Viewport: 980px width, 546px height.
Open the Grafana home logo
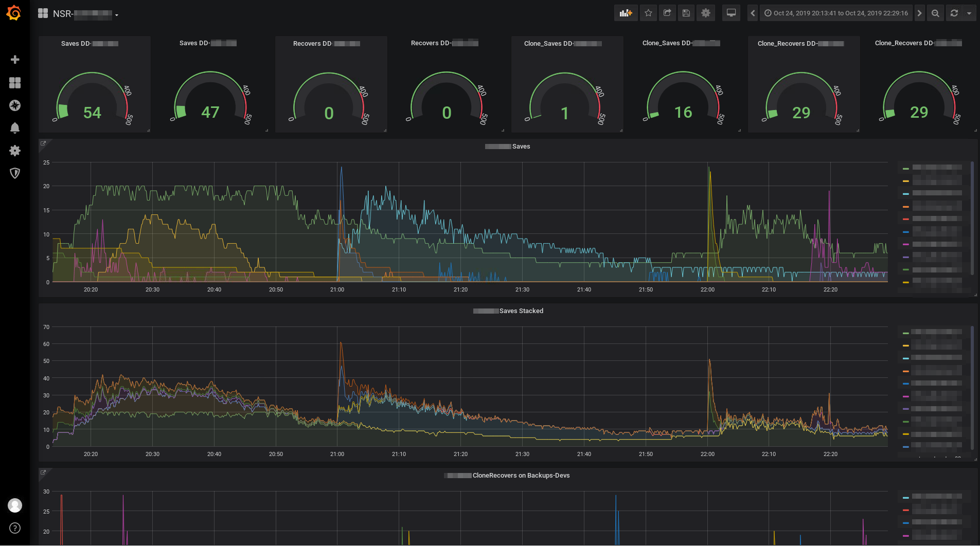tap(14, 13)
